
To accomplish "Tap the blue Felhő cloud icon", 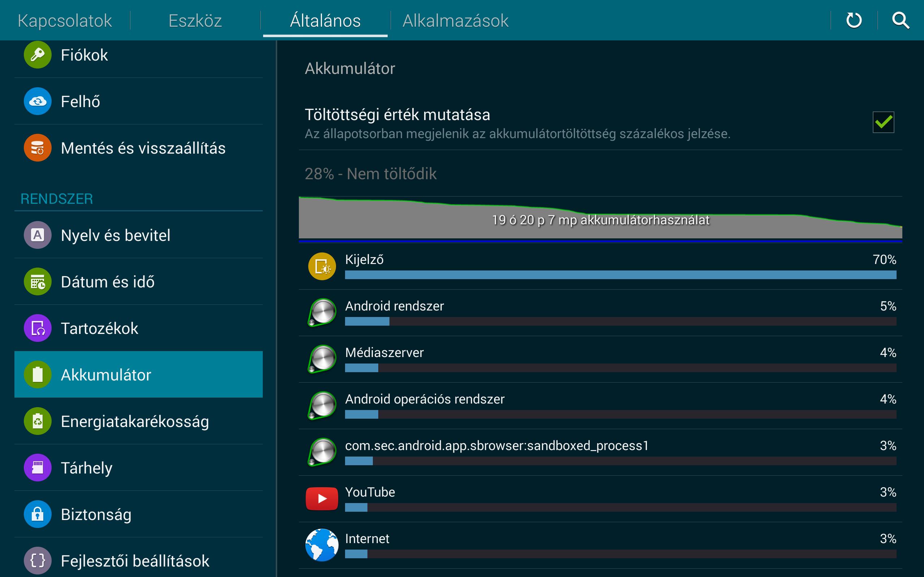I will [x=38, y=101].
